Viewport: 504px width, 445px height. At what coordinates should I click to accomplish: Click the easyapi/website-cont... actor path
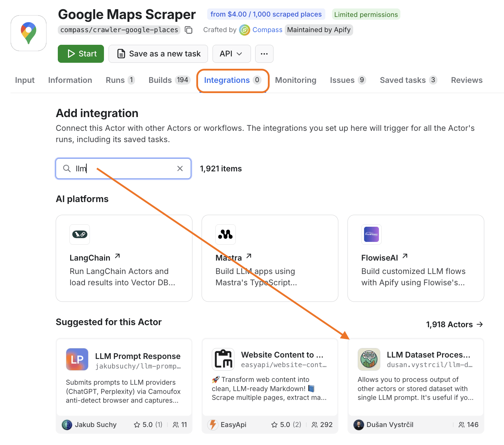tap(284, 365)
